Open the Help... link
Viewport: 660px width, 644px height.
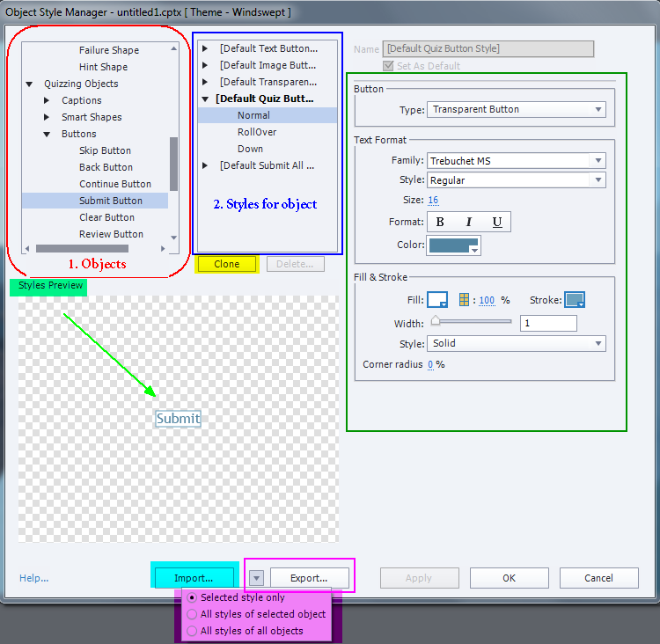pyautogui.click(x=33, y=578)
